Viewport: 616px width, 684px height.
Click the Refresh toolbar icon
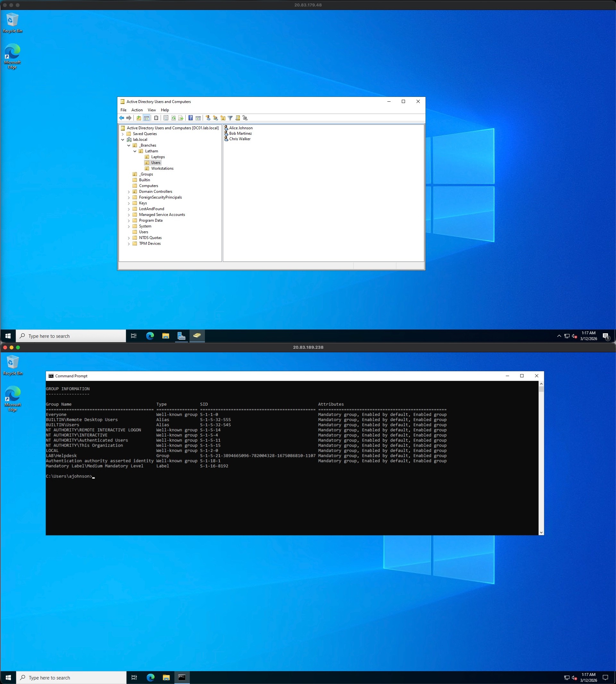click(173, 118)
